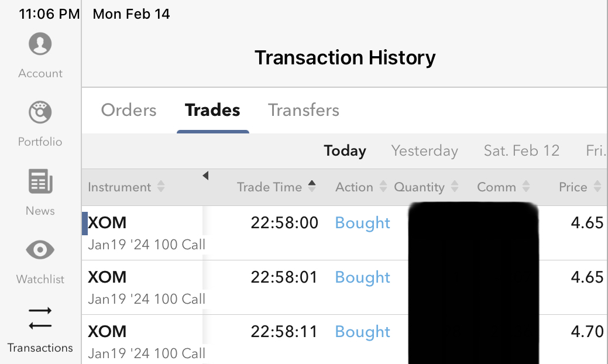Show trades for Sat. Feb 12
This screenshot has width=608, height=364.
pos(521,151)
